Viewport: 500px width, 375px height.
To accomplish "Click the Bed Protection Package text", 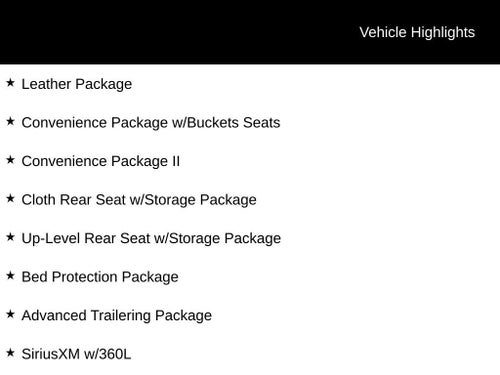I will coord(100,277).
